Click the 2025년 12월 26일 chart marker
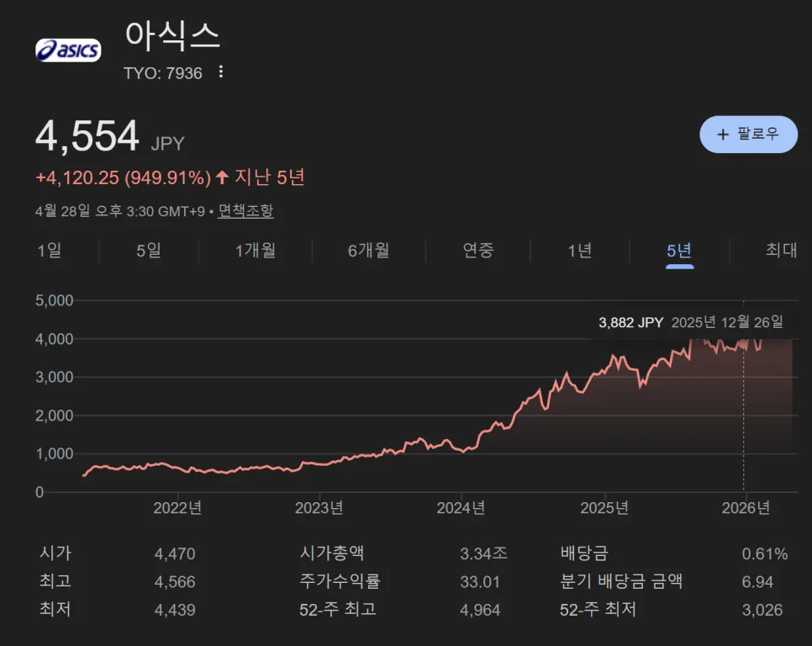Screen dimensions: 812x646 coord(744,344)
